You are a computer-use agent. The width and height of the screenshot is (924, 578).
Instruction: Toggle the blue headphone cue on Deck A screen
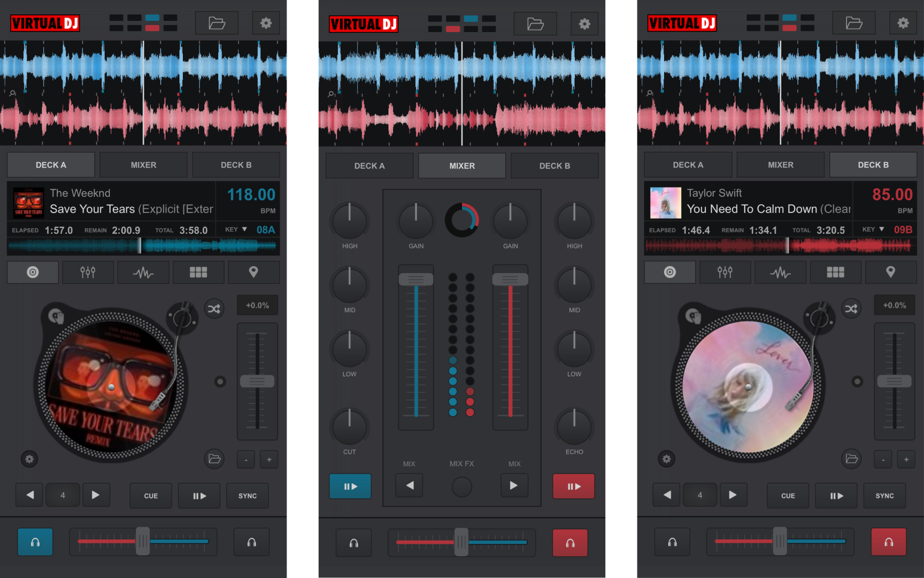[x=35, y=542]
